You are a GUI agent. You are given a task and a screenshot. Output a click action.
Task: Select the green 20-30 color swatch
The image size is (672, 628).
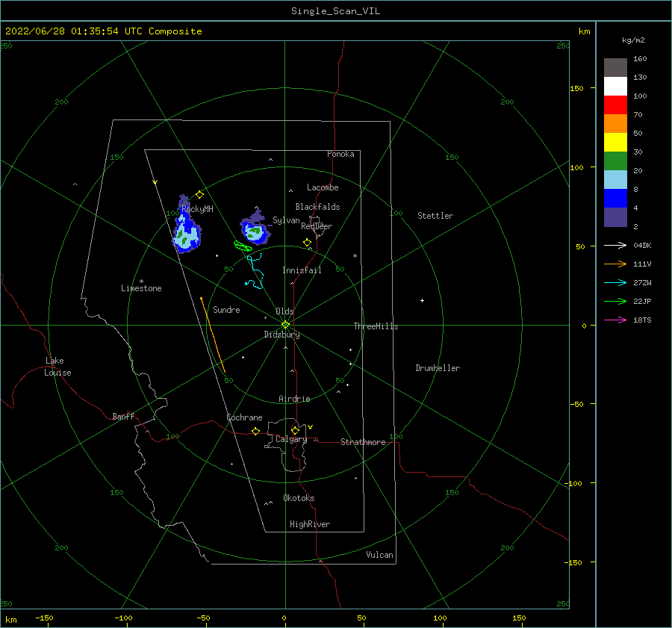(x=615, y=161)
